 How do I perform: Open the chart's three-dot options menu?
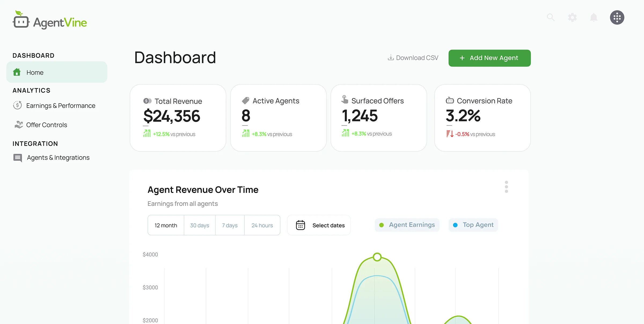click(506, 187)
